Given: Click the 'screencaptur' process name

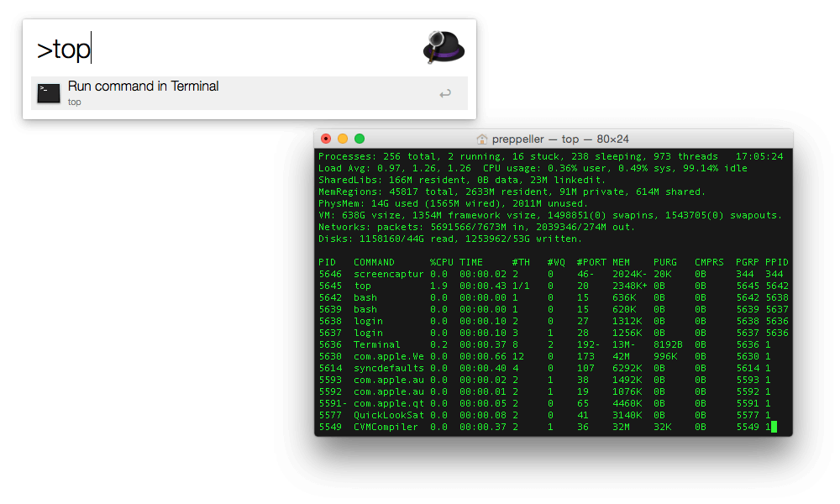Looking at the screenshot, I should click(x=389, y=274).
